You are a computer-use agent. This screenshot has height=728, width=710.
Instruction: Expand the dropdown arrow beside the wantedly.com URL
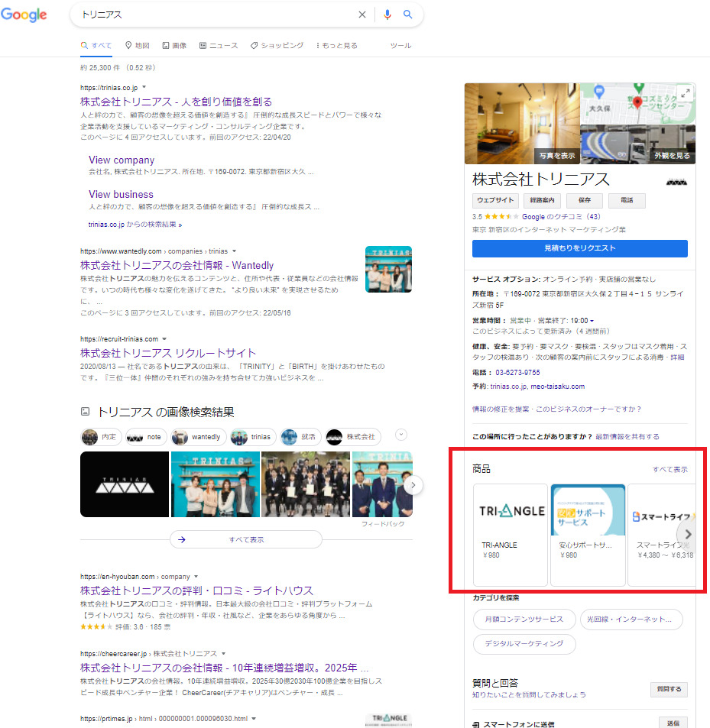[x=234, y=251]
